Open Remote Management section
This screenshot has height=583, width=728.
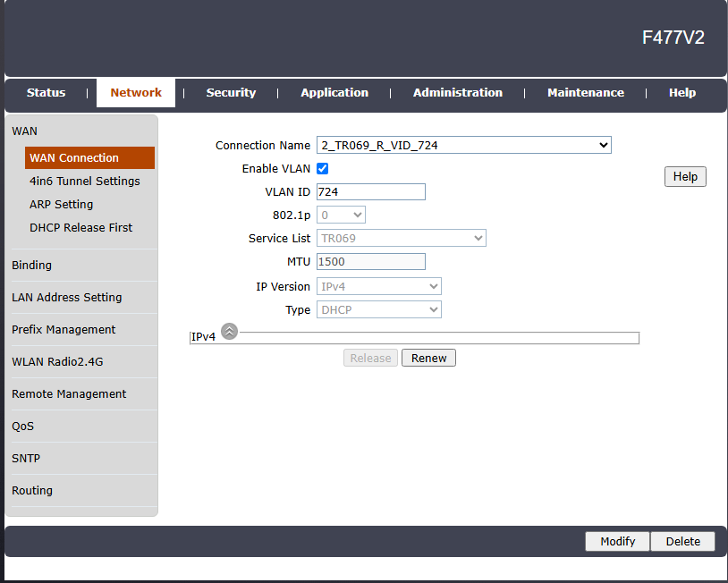[x=69, y=393]
